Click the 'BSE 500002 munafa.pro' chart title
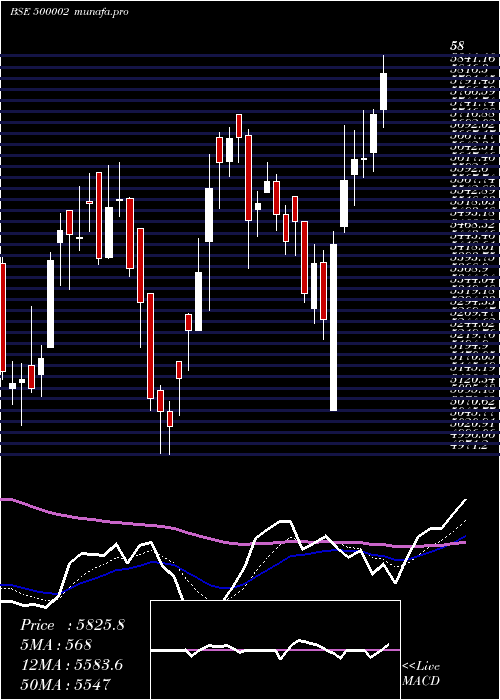 pyautogui.click(x=69, y=12)
